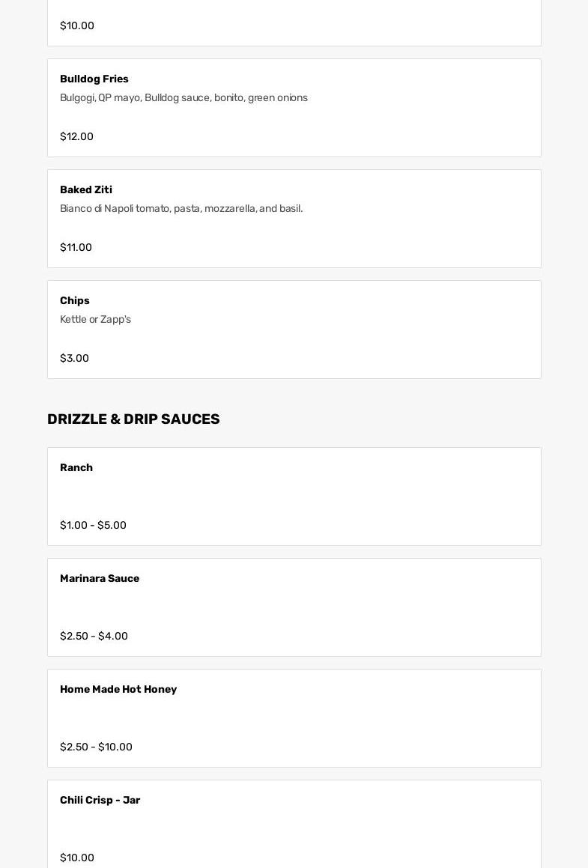The image size is (588, 868).
Task: Click Marinara price range $2.50 - $4.00
Action: (x=94, y=636)
